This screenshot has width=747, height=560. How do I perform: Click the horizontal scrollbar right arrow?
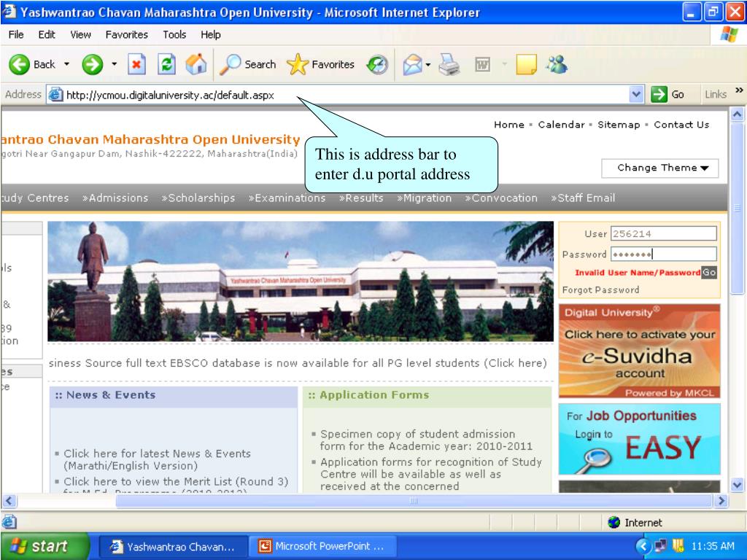coord(721,500)
